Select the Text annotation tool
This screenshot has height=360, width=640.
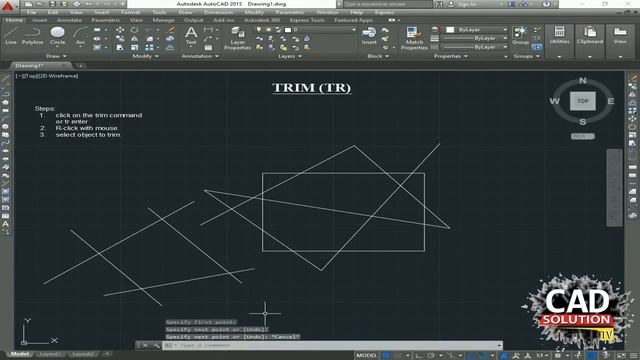tap(191, 36)
